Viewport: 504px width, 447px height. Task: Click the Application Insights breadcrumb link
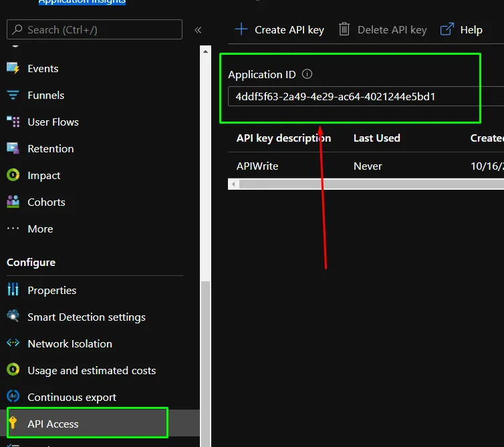click(82, 2)
